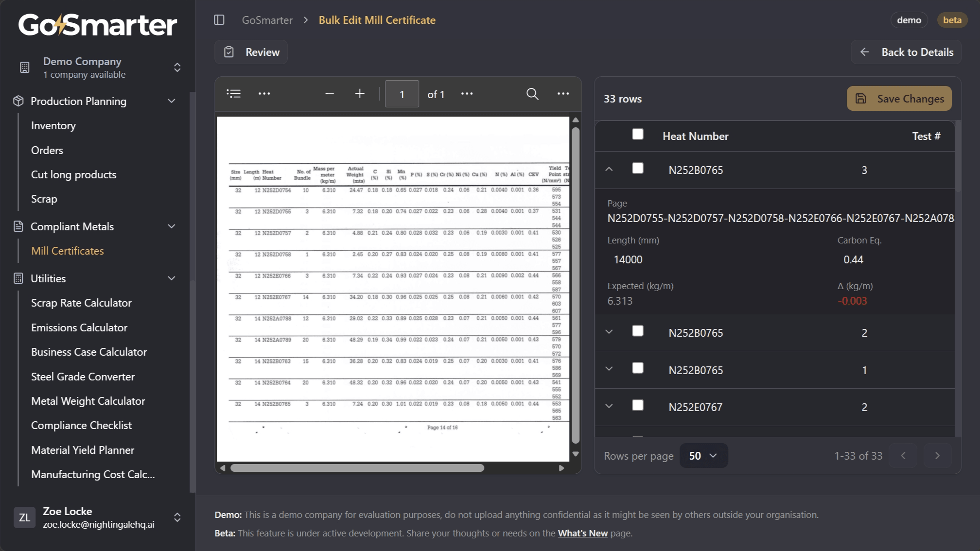Open the more options dots beside outline icon
Image resolution: width=980 pixels, height=551 pixels.
[264, 94]
